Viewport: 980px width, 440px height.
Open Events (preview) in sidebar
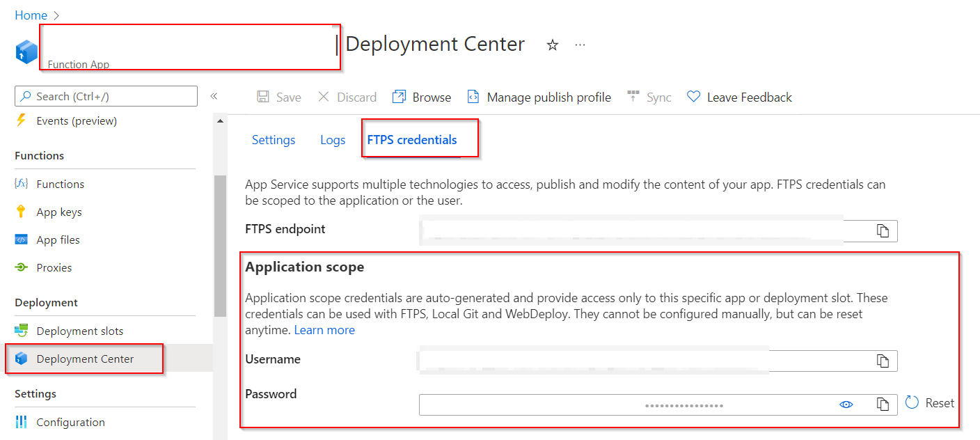point(77,120)
